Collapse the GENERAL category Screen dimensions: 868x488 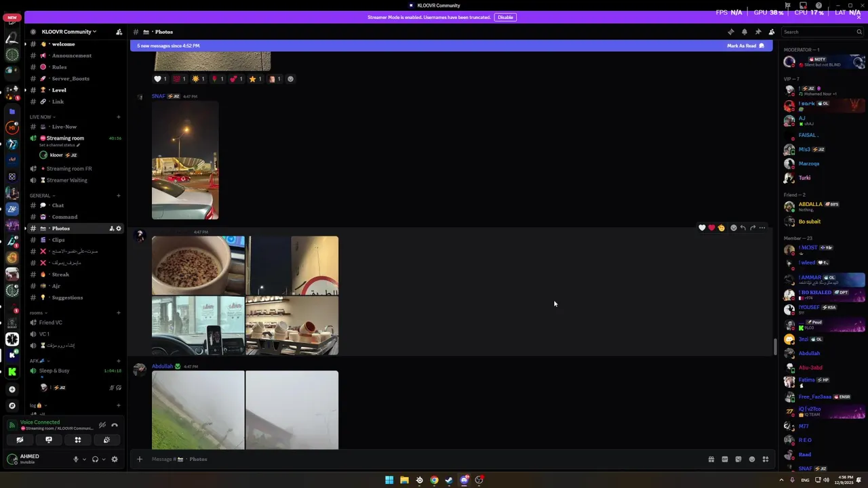pos(41,195)
